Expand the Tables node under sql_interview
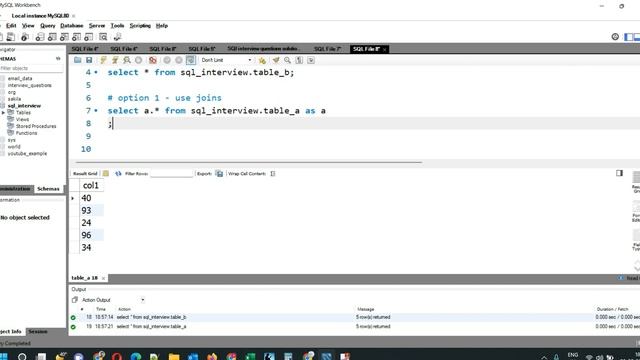The image size is (640, 360). coord(3,113)
